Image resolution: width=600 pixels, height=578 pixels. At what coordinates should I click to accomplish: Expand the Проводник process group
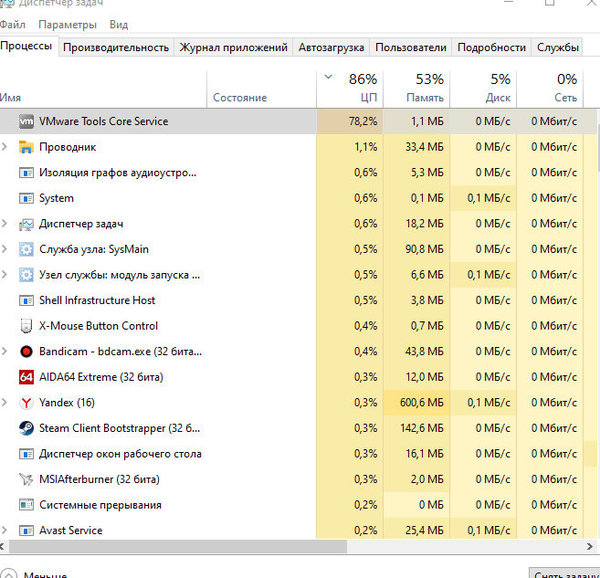click(x=4, y=147)
